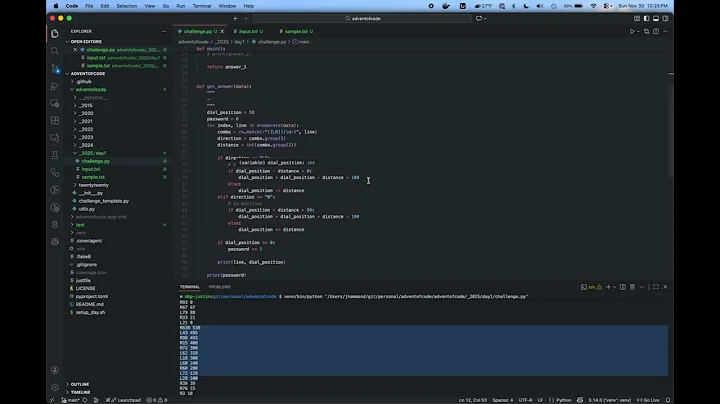
Task: Add a new terminal with the plus icon
Action: click(x=608, y=287)
